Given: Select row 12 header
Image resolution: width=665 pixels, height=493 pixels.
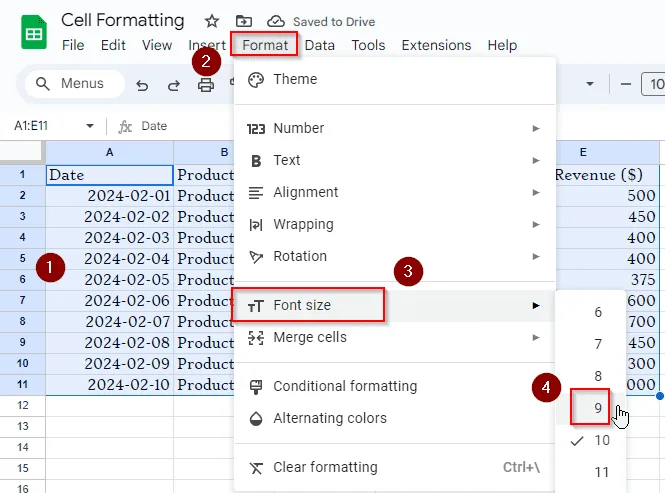Looking at the screenshot, I should pyautogui.click(x=22, y=406).
